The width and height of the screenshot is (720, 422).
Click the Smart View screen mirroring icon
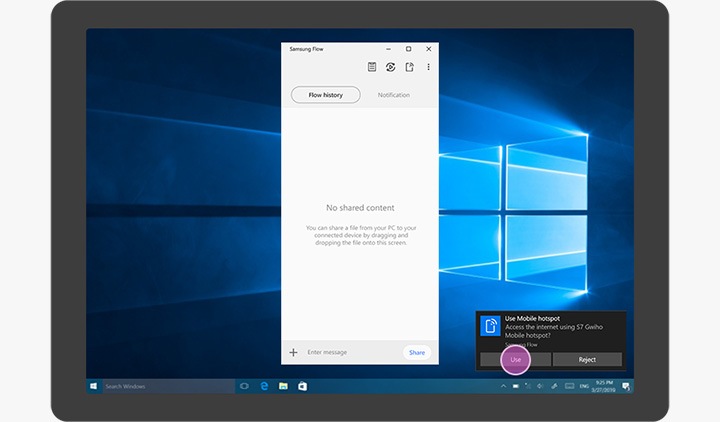pyautogui.click(x=391, y=67)
